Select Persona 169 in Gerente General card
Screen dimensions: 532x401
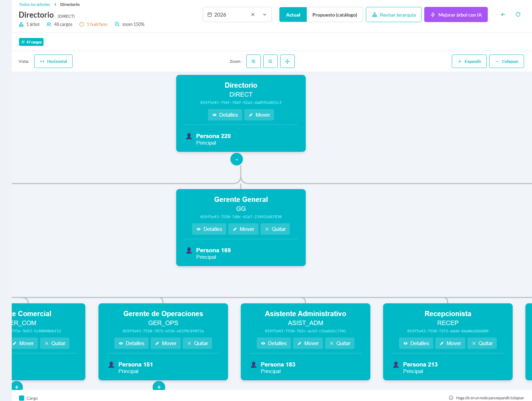point(213,250)
